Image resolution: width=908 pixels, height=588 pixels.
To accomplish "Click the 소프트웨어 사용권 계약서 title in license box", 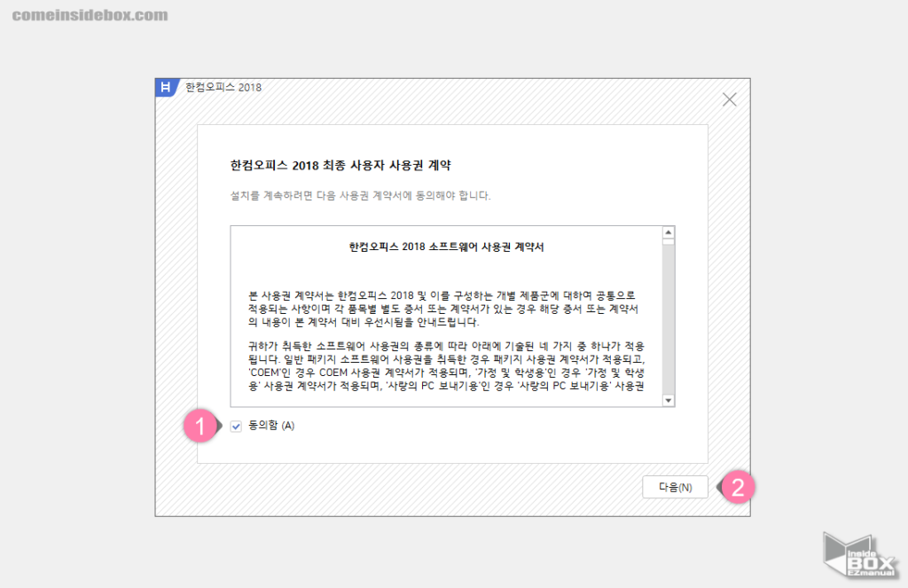I will tap(446, 247).
